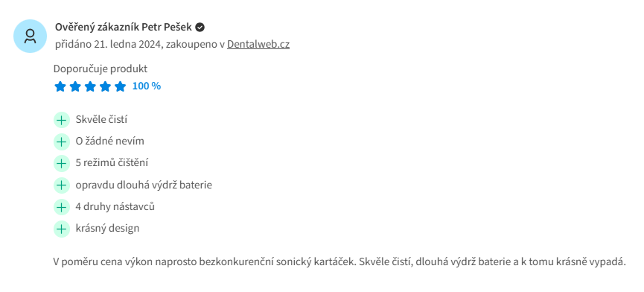Screen dimensions: 644x292
Task: Click reviewer name Ověřený zákazník Petr Pešek
Action: coord(124,28)
